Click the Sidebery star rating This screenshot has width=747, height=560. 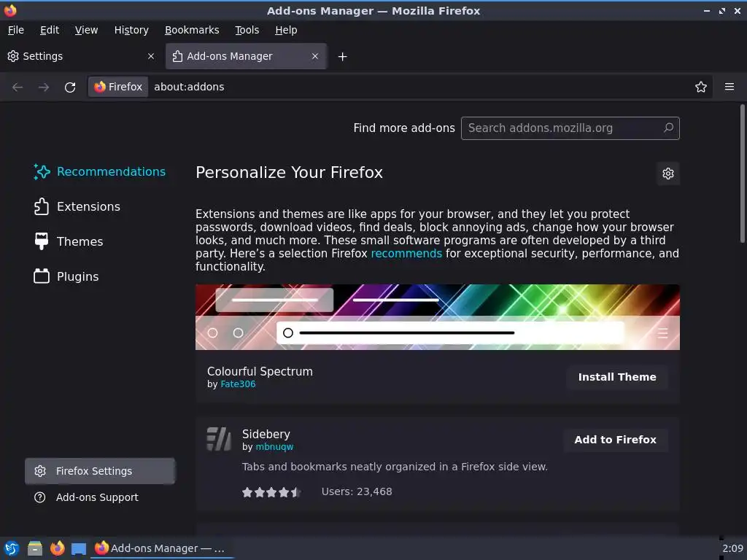tap(271, 492)
